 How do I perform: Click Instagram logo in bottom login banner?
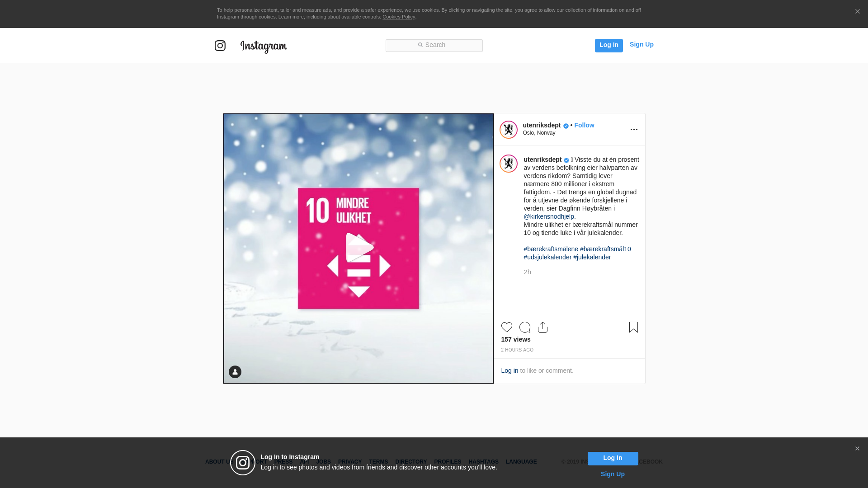(243, 463)
